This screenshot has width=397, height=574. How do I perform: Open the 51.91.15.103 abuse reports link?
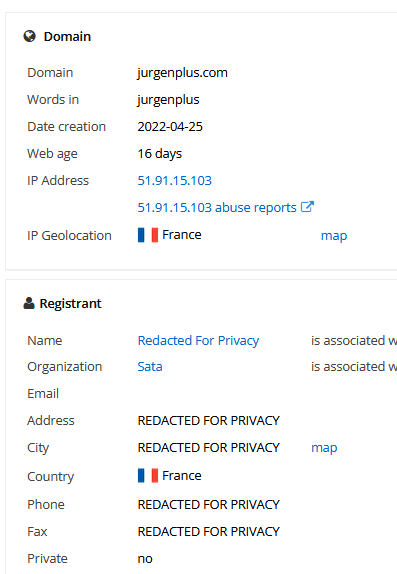[217, 208]
